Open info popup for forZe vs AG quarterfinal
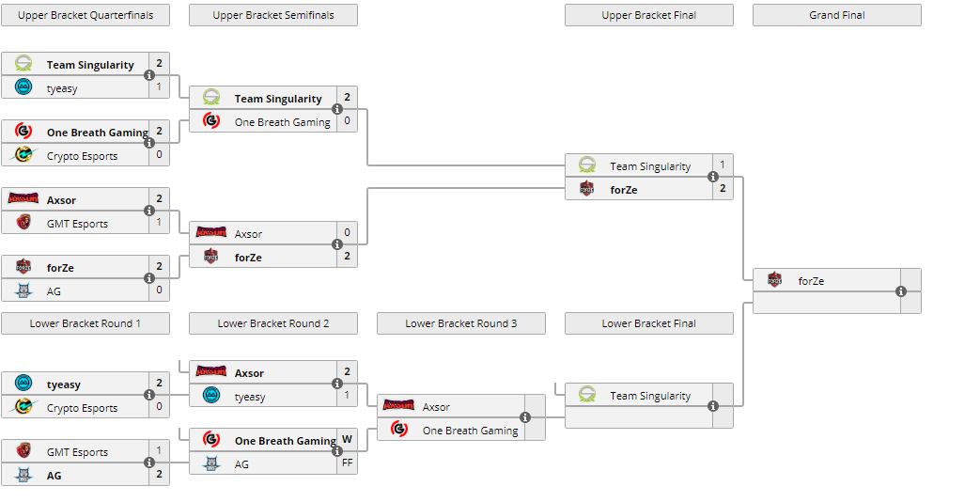The image size is (980, 502). [149, 279]
